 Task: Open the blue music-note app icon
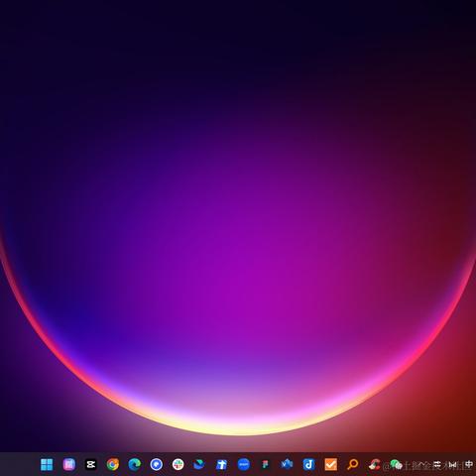pyautogui.click(x=308, y=464)
